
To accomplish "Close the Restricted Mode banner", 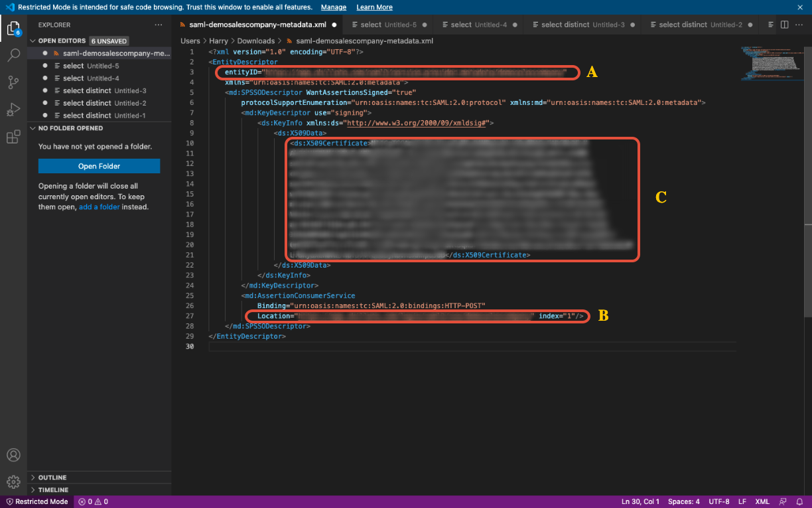I will coord(800,7).
